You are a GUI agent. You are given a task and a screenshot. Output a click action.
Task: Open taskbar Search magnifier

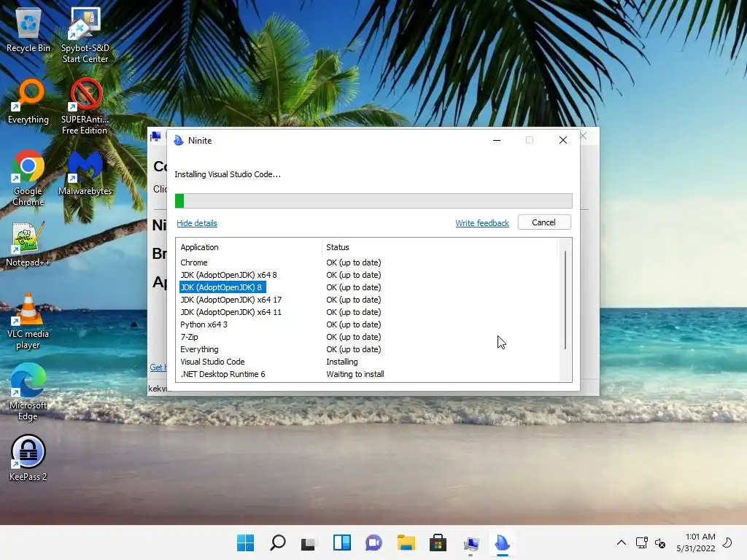[x=278, y=542]
